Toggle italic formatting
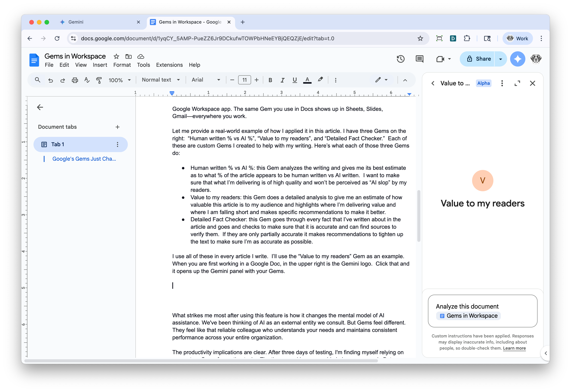This screenshot has width=571, height=392. tap(282, 80)
